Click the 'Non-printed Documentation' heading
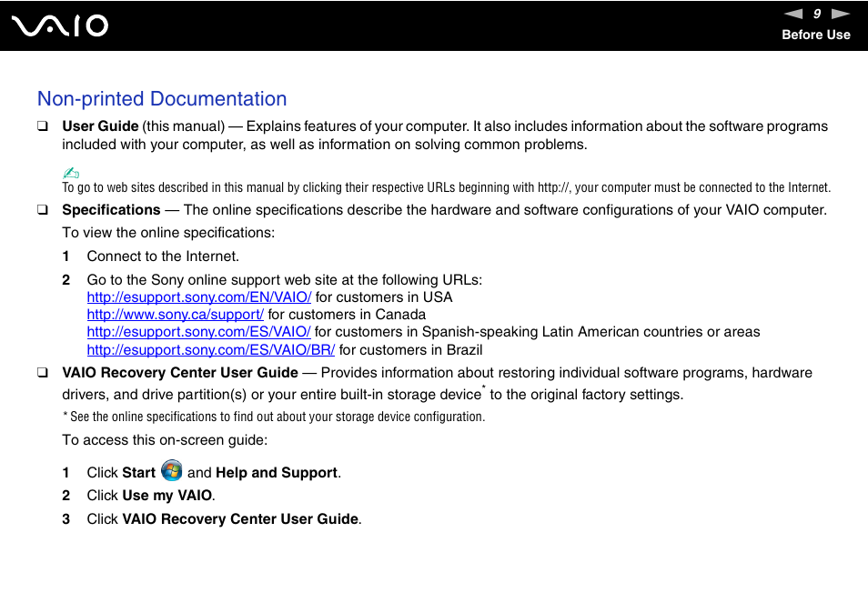The height and width of the screenshot is (613, 868). pyautogui.click(x=162, y=99)
